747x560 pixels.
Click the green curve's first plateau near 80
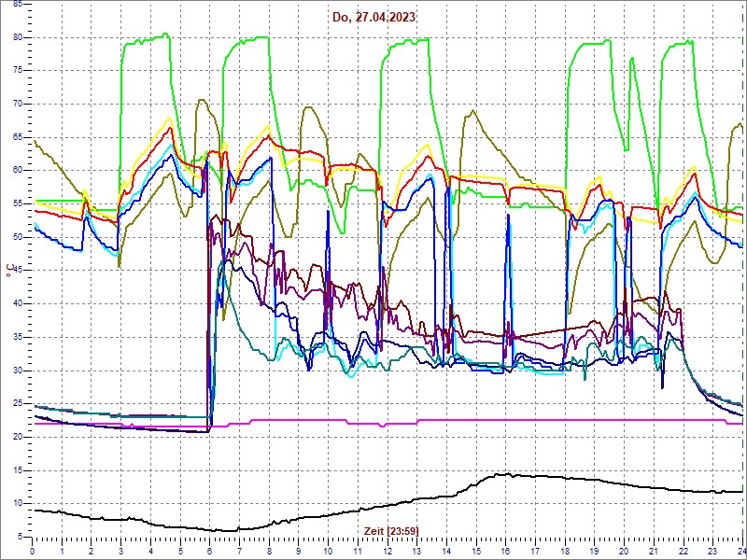click(x=145, y=40)
